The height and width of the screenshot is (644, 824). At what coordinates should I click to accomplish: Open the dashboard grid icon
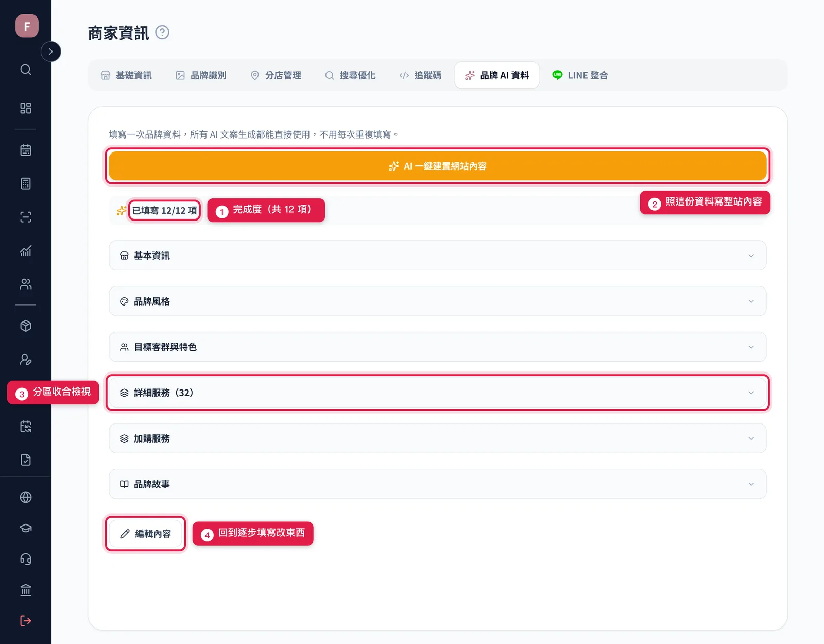tap(26, 108)
